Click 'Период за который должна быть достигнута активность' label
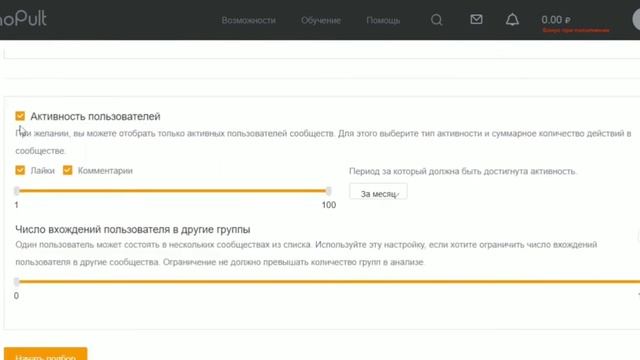 [x=463, y=171]
